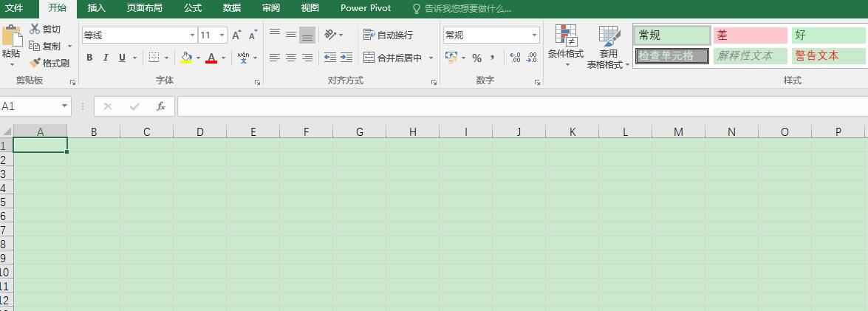Image resolution: width=868 pixels, height=311 pixels.
Task: Toggle bold formatting
Action: point(89,58)
